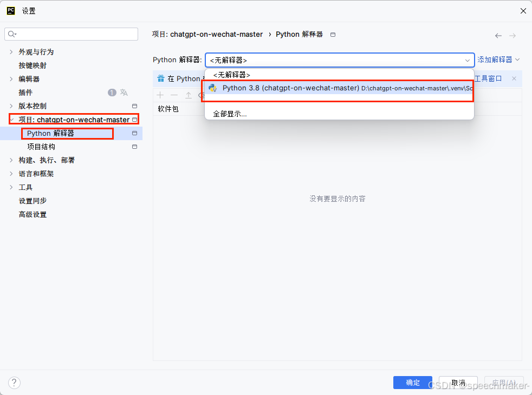Screen dimensions: 532x395
Task: Click the add package plus icon
Action: point(160,95)
